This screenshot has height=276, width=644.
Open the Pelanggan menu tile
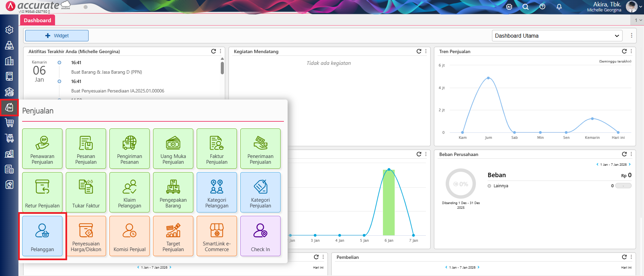tap(42, 236)
